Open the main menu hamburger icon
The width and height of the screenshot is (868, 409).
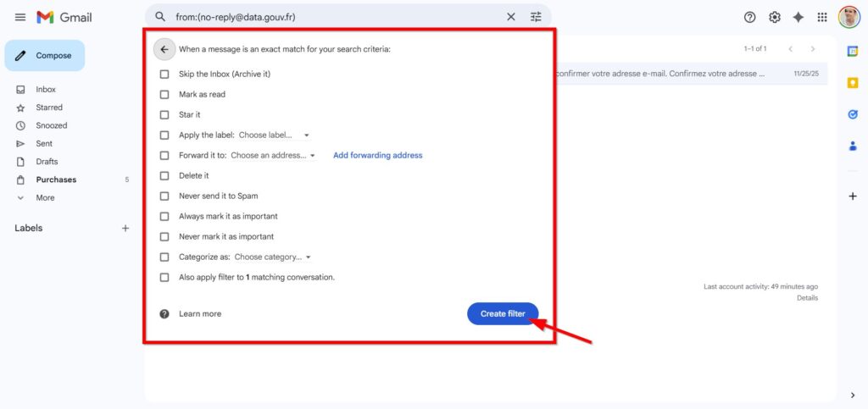(x=20, y=17)
